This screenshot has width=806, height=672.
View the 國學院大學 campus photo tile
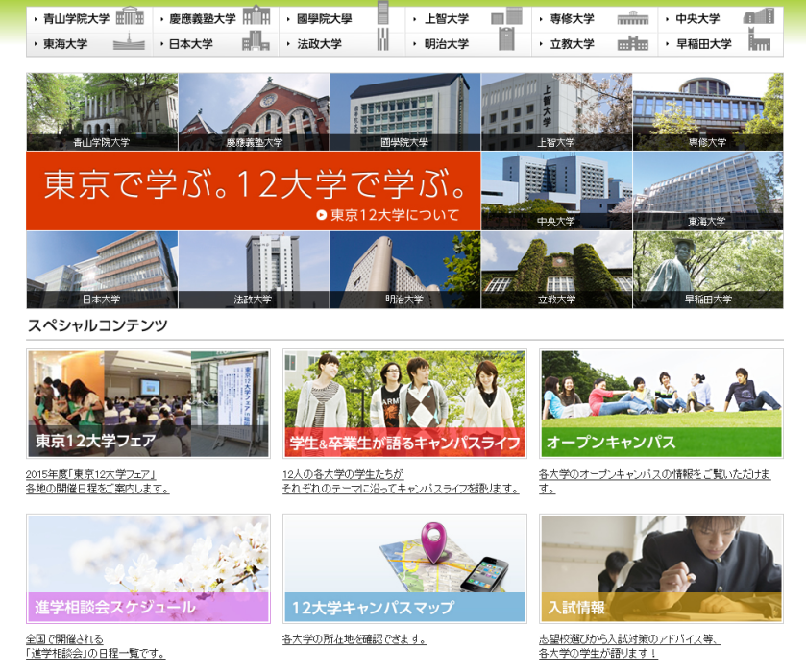tap(405, 111)
